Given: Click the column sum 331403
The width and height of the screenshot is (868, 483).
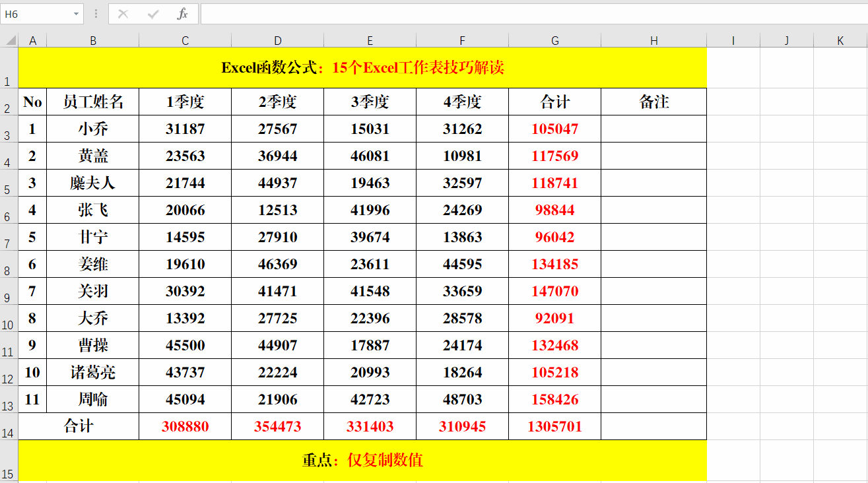Looking at the screenshot, I should point(370,427).
